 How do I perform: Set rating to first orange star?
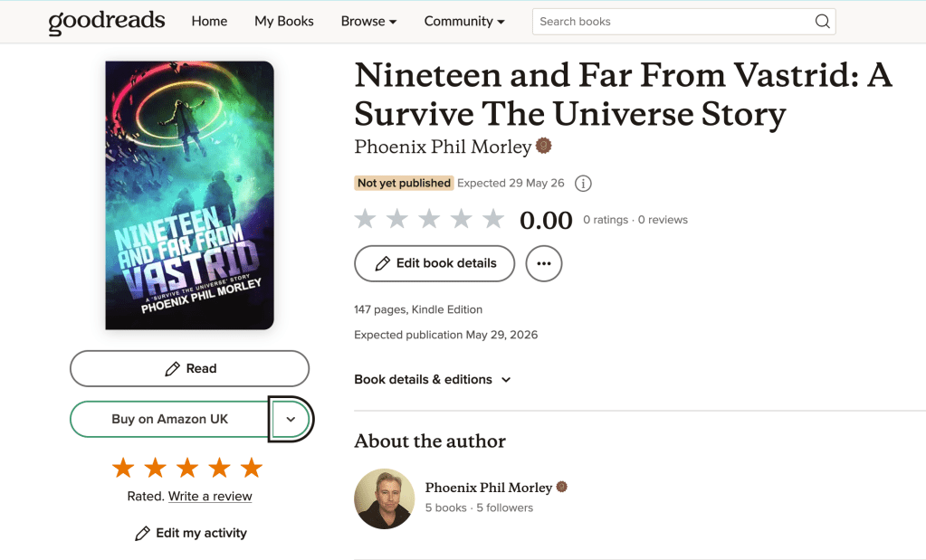[x=123, y=468]
